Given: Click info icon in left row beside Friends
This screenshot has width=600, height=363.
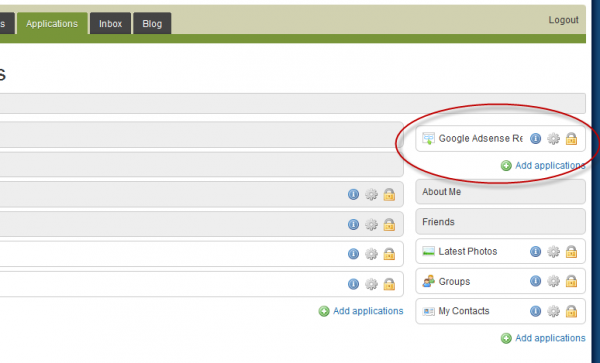Looking at the screenshot, I should point(353,224).
